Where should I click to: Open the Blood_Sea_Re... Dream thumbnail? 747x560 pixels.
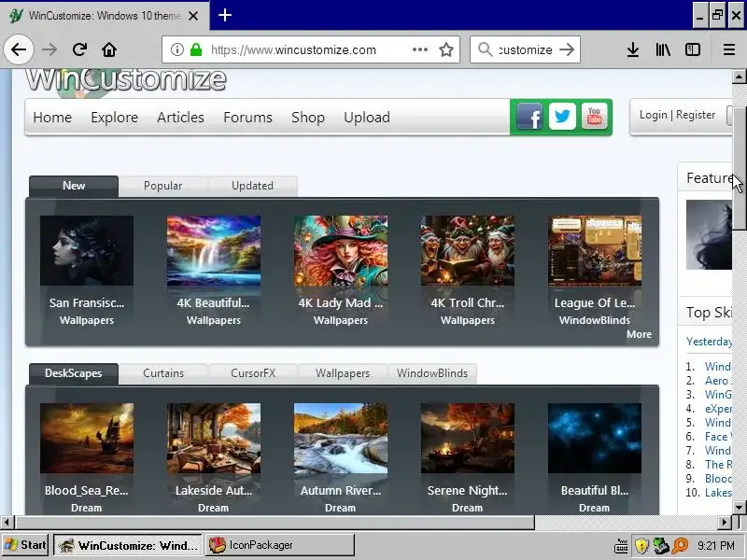point(87,438)
